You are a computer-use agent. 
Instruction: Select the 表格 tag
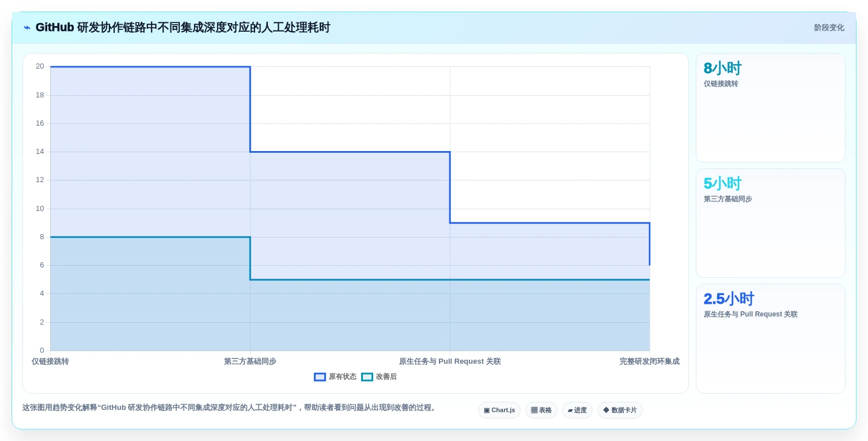[541, 410]
